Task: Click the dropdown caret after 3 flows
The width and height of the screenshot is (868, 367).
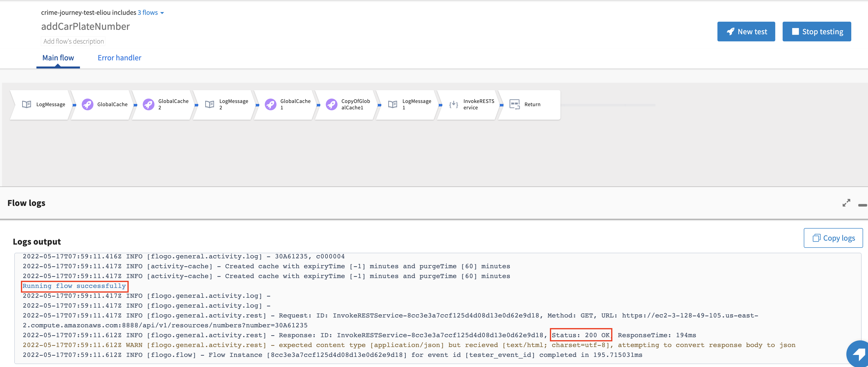Action: 162,13
